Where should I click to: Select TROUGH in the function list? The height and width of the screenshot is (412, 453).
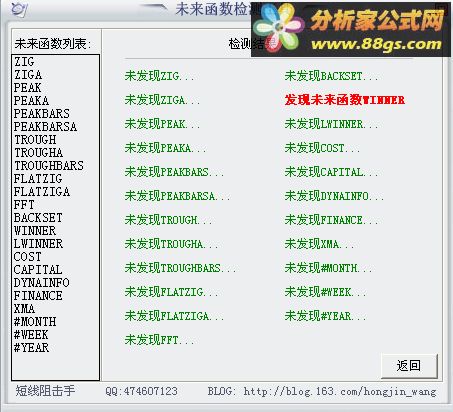pyautogui.click(x=35, y=140)
